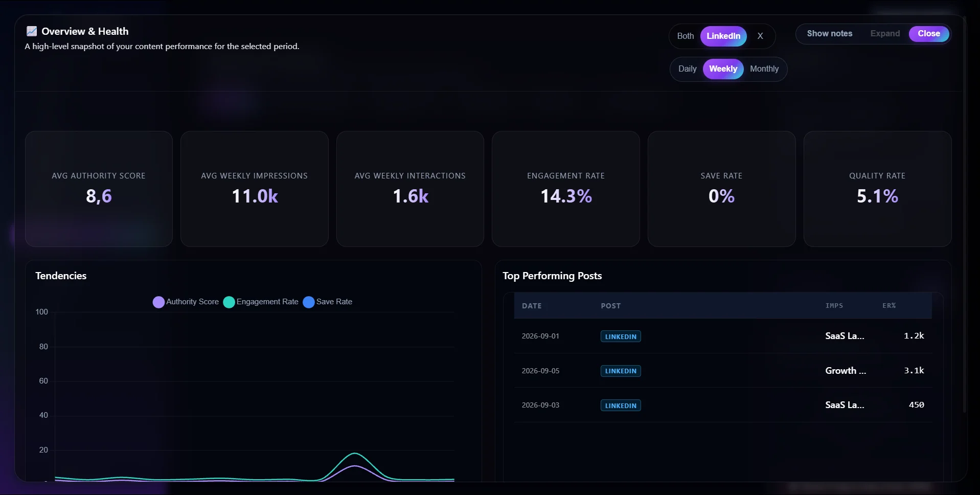980x495 pixels.
Task: Click the panel's vertical scrollbar
Action: click(x=964, y=215)
